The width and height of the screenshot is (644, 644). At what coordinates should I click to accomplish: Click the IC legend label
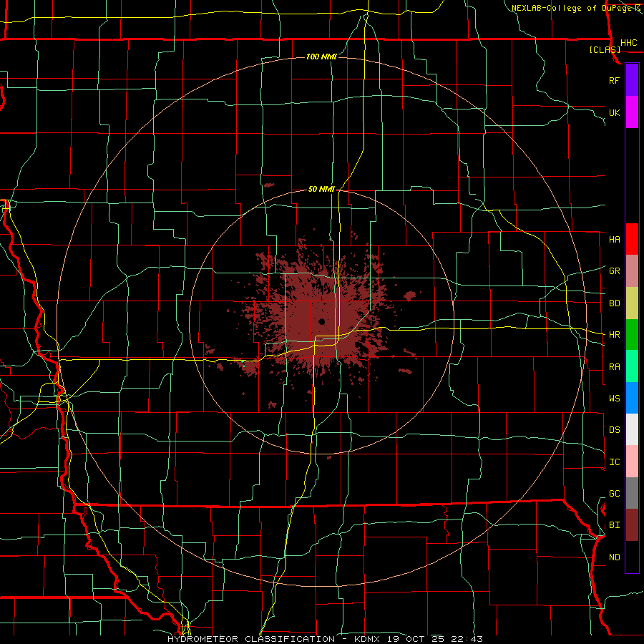click(x=615, y=462)
